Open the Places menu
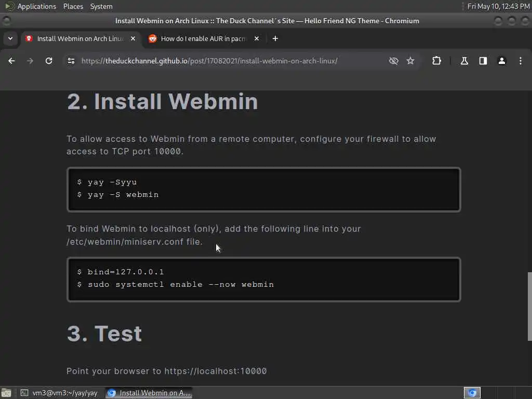 (73, 6)
